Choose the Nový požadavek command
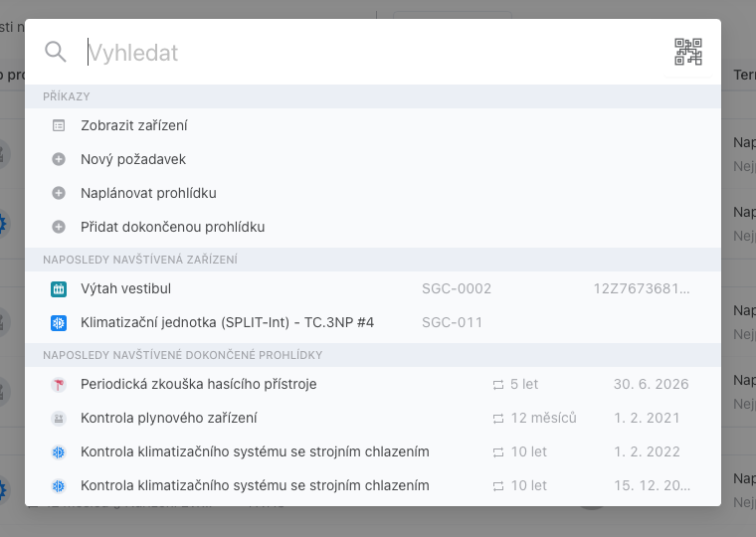The height and width of the screenshot is (537, 756). point(133,159)
